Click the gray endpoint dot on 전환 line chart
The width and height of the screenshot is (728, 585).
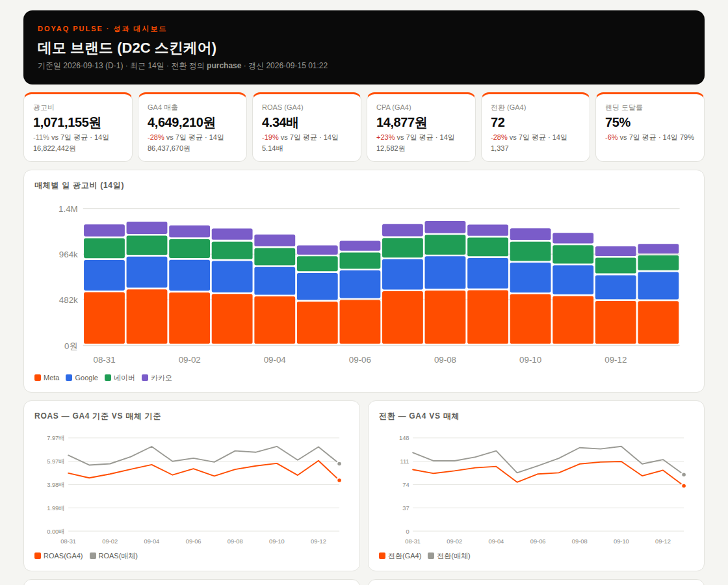tap(684, 475)
